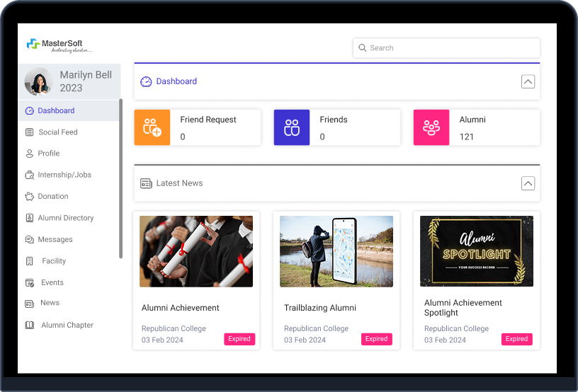
Task: Click the Facility building icon
Action: (29, 261)
